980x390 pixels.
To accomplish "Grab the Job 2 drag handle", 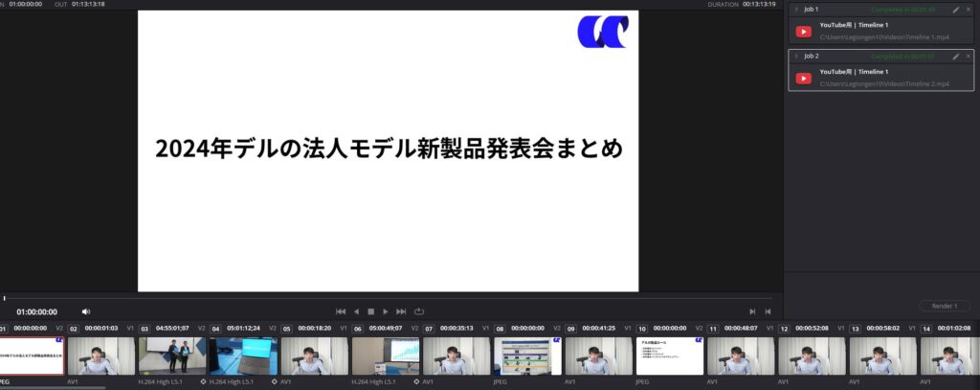I will point(795,57).
